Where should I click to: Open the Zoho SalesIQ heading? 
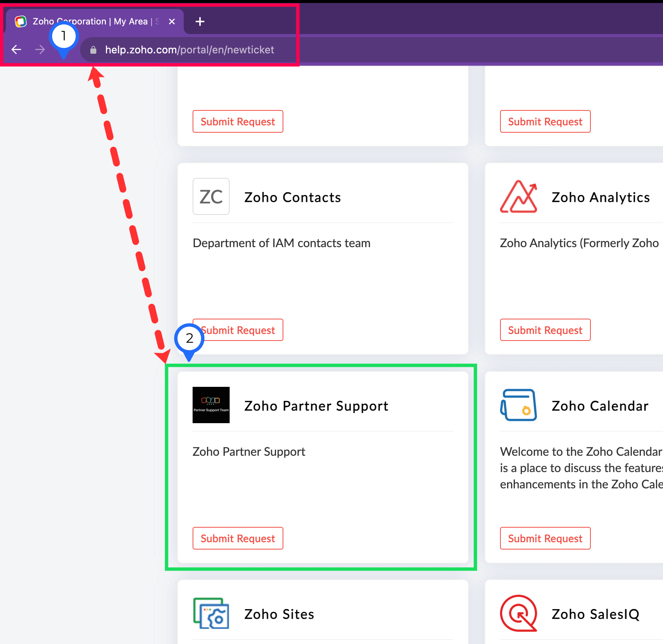[x=596, y=614]
